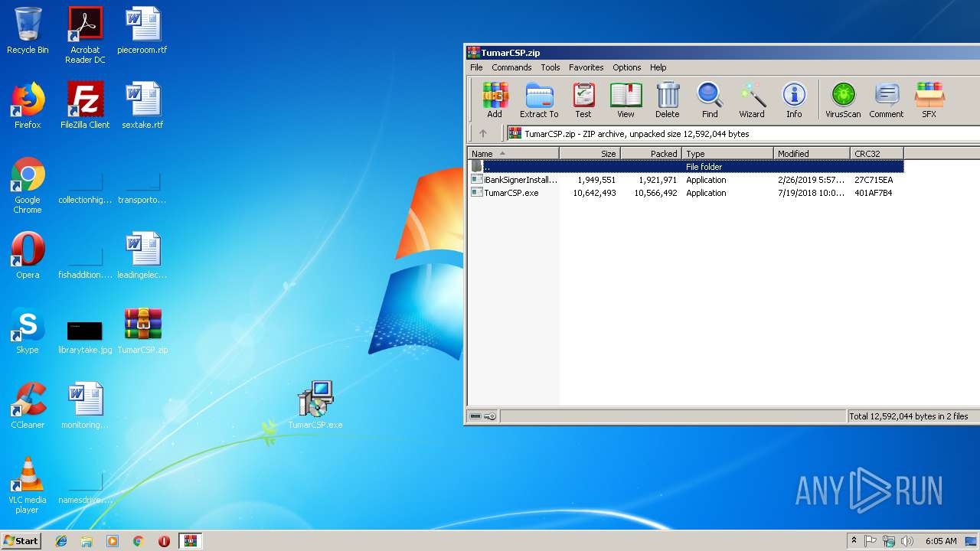Viewport: 980px width, 551px height.
Task: Click the taskbar clock 6:05 AM
Action: [941, 541]
